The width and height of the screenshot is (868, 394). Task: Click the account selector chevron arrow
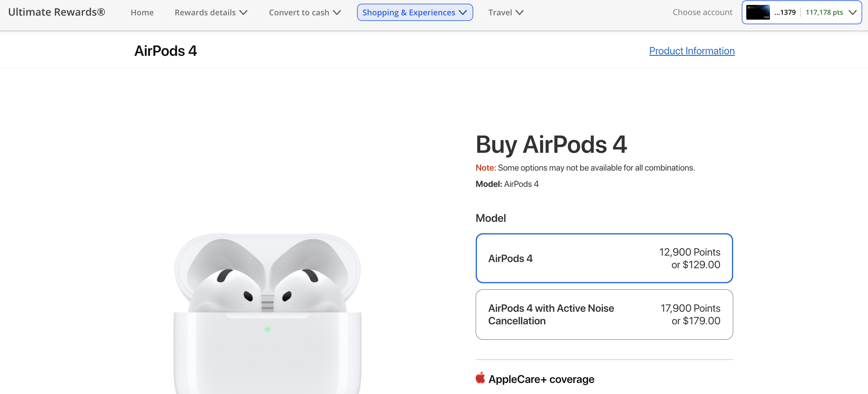pyautogui.click(x=852, y=13)
